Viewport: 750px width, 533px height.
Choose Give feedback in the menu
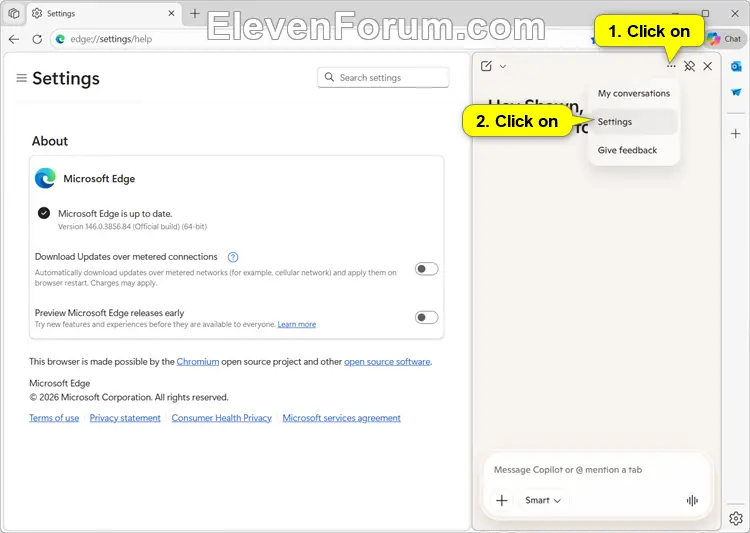click(x=634, y=150)
